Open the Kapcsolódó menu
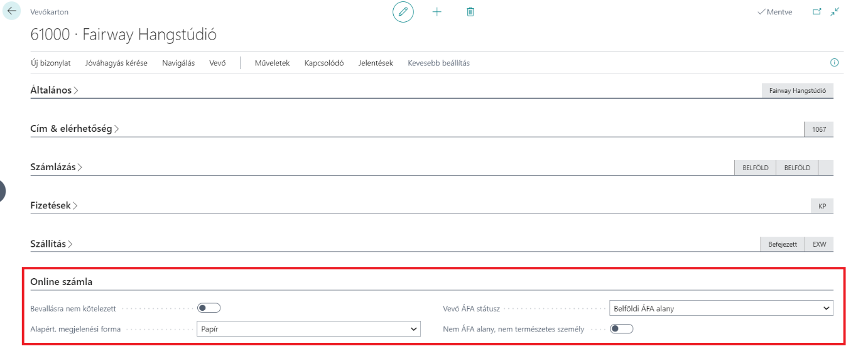This screenshot has height=356, width=868. [324, 63]
